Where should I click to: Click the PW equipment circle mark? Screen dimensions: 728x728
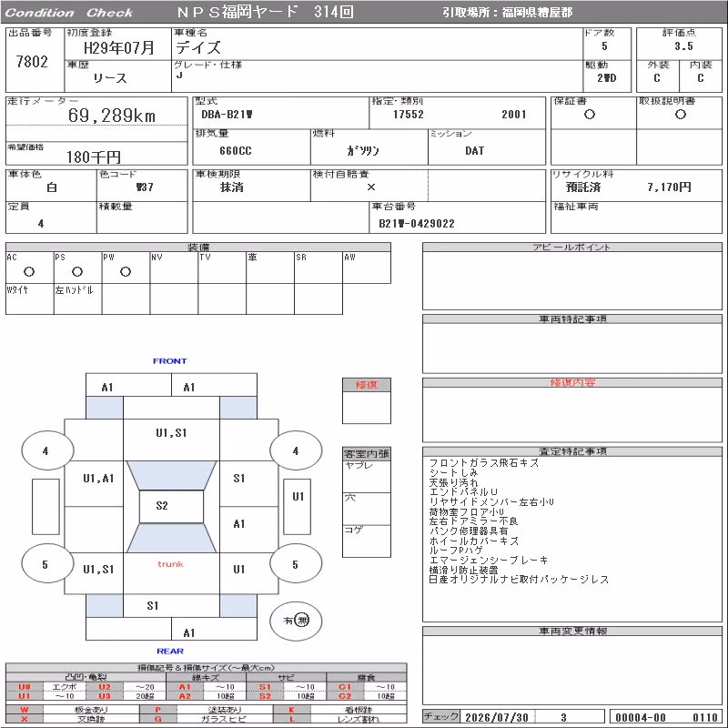click(x=126, y=272)
